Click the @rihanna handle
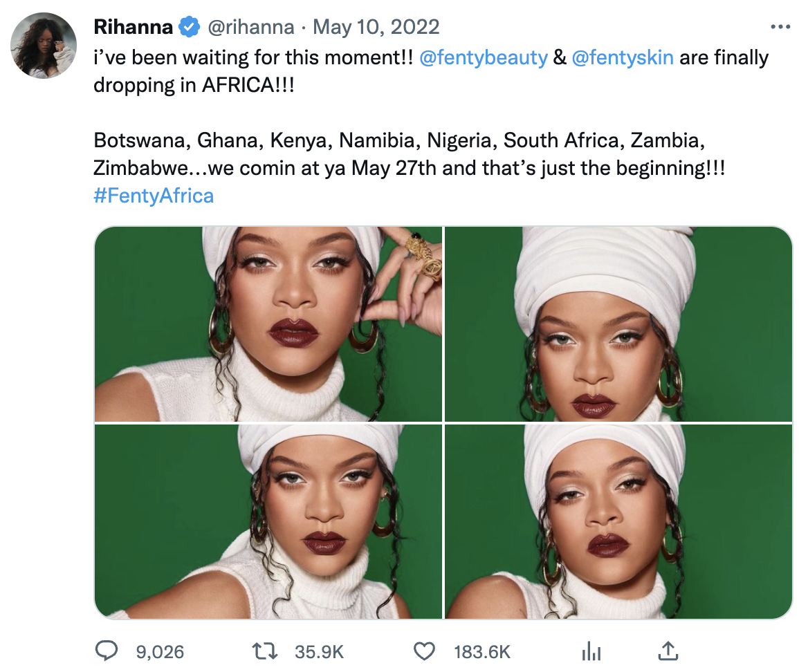This screenshot has width=808, height=672. [250, 27]
